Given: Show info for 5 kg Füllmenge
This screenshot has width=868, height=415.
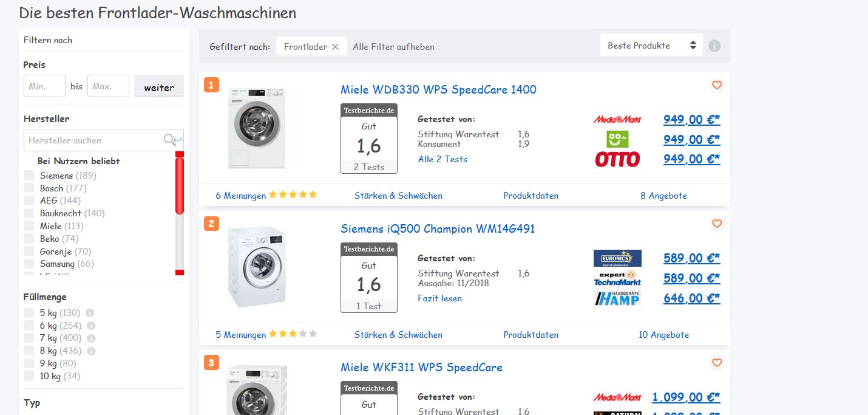Looking at the screenshot, I should (90, 313).
